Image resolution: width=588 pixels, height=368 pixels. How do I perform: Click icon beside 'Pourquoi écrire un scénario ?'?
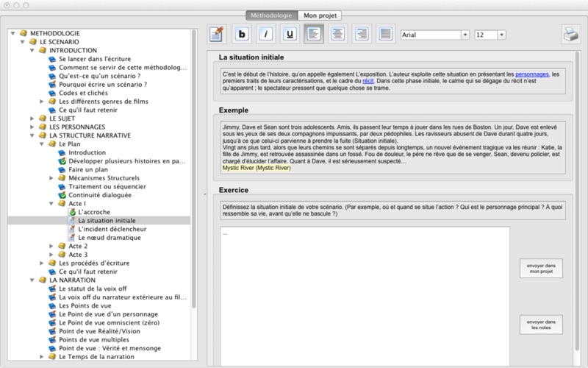click(x=52, y=85)
